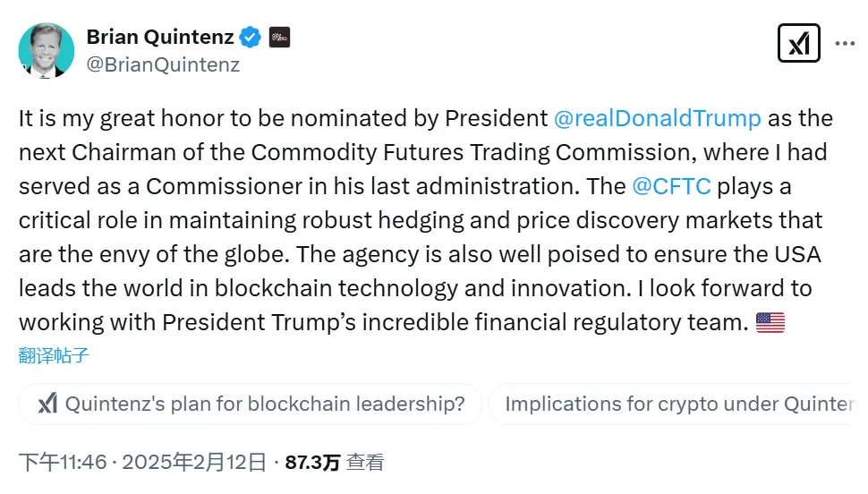Click the 87.3万 view count number
Screen dimensions: 868x494
coord(312,462)
